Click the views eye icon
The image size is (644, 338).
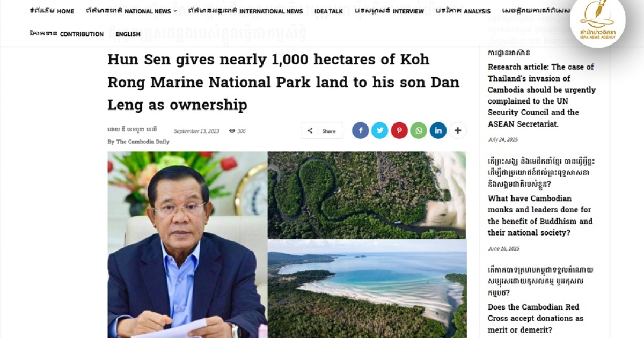pos(232,131)
